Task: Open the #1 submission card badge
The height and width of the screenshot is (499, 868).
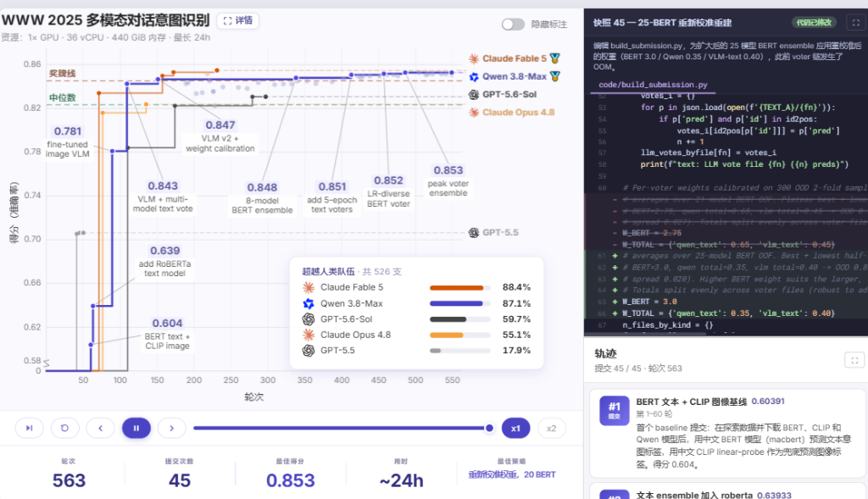Action: coord(614,411)
